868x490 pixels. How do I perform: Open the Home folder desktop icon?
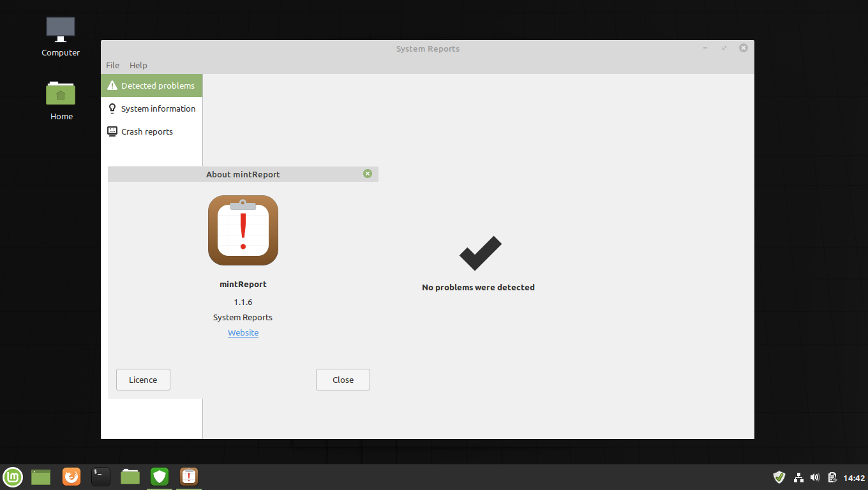61,100
